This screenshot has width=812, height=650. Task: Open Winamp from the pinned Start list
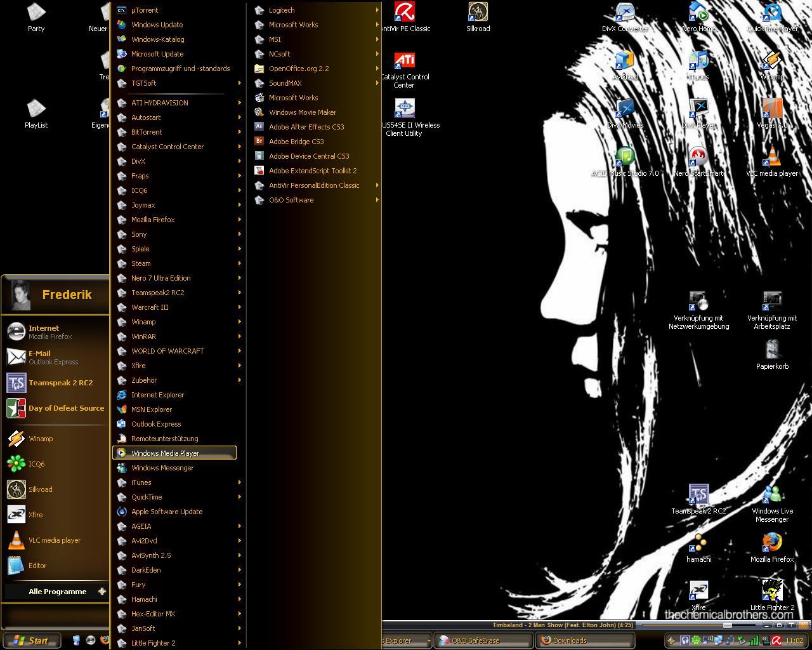click(40, 439)
